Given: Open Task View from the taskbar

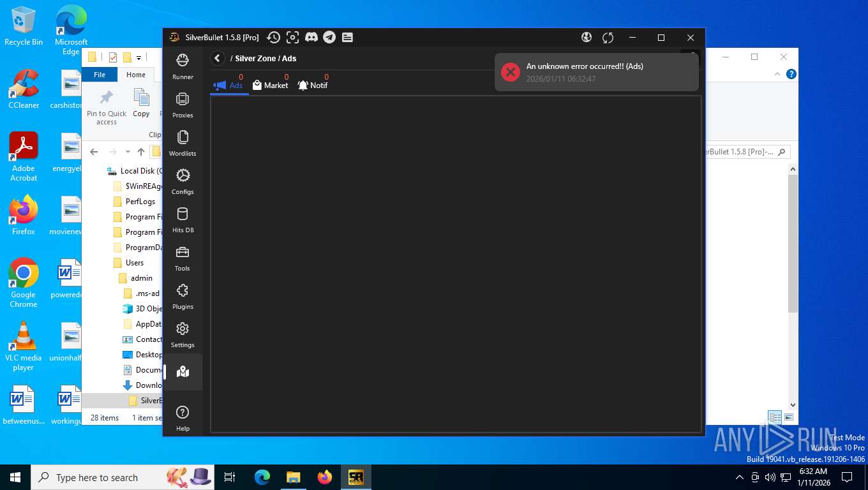Looking at the screenshot, I should (x=230, y=477).
